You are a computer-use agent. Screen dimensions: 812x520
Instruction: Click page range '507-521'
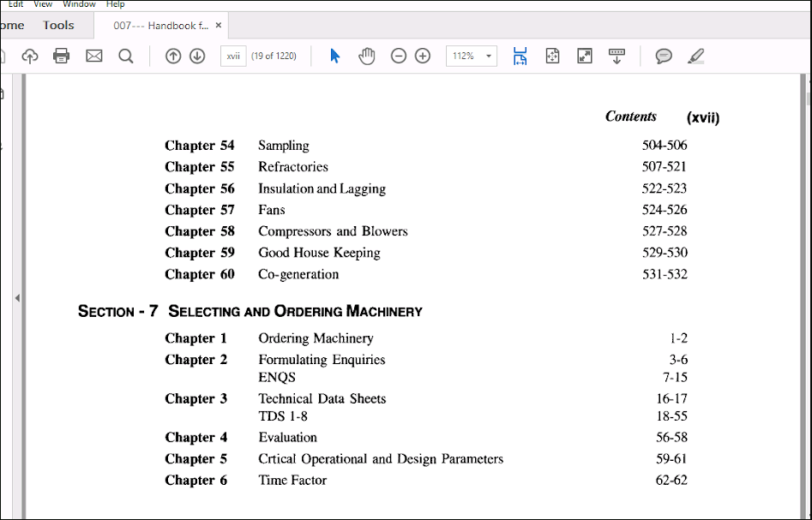point(664,166)
